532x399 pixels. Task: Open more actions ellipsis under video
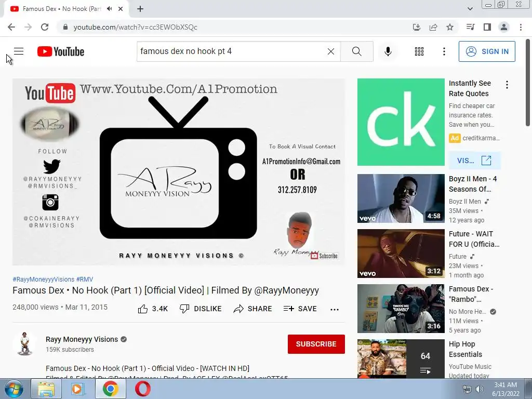335,309
